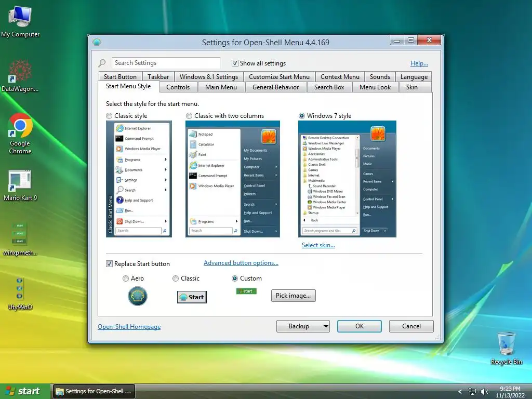Open the Select skin... link
This screenshot has height=399, width=532.
coord(318,245)
